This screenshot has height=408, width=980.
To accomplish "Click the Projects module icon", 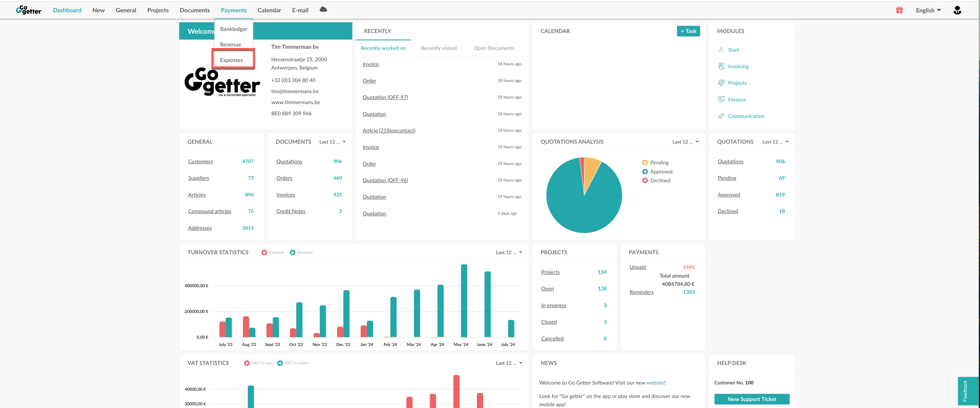I will pos(721,83).
